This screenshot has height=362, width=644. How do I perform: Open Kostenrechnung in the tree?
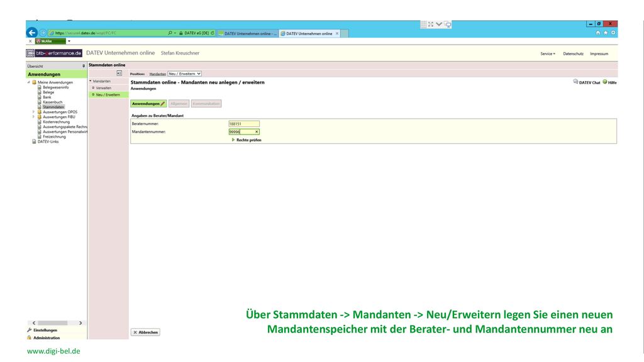[56, 122]
